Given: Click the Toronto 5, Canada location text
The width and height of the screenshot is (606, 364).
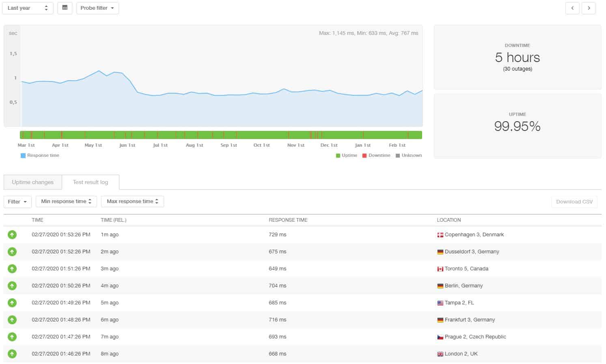Looking at the screenshot, I should [x=466, y=269].
